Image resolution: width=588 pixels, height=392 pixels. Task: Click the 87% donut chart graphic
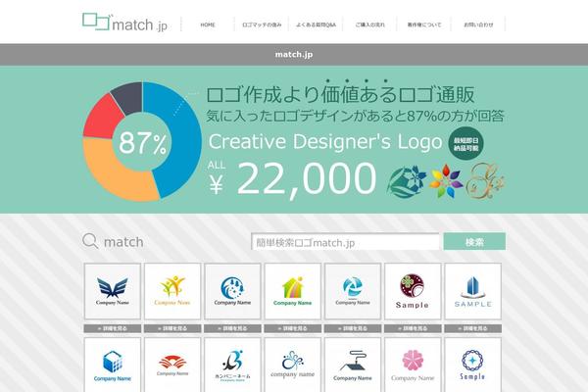(x=142, y=142)
